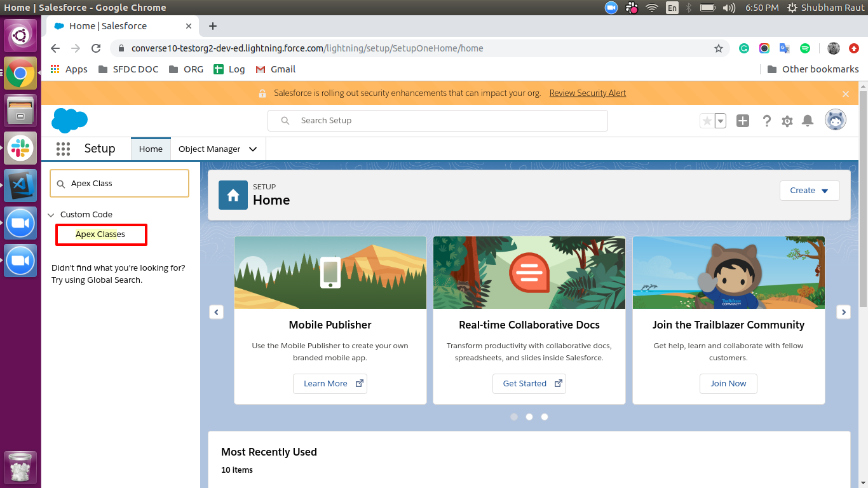Click the Review Security Alert link

tap(587, 93)
